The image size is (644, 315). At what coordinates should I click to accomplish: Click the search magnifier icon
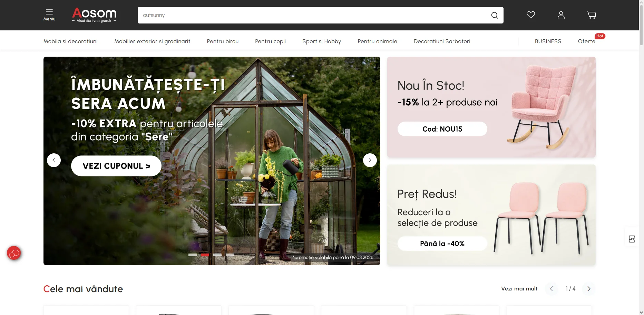(494, 15)
